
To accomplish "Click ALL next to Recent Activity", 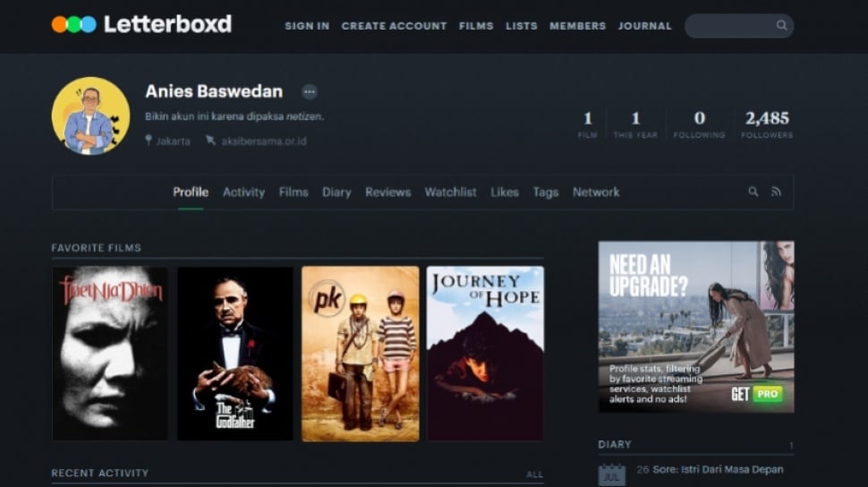I will (534, 474).
